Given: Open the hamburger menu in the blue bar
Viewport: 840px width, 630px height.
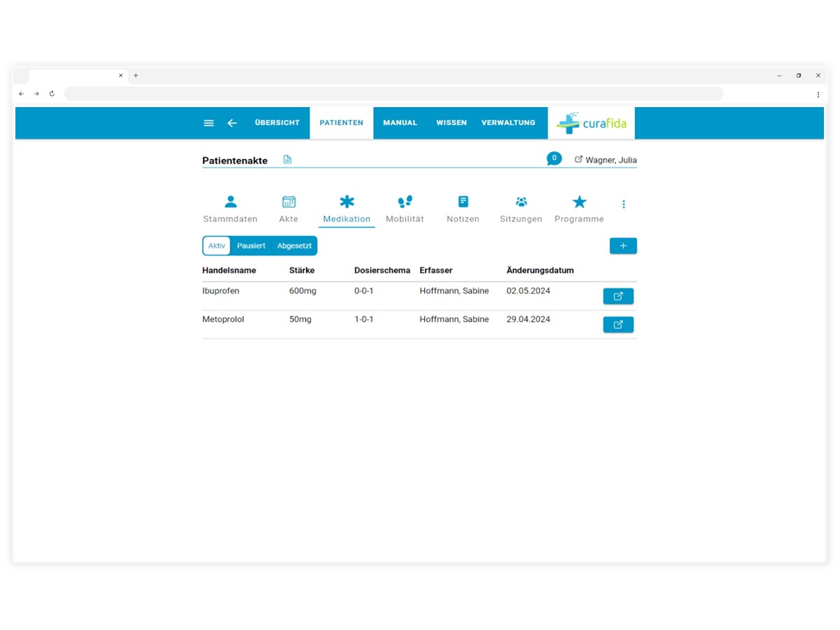Looking at the screenshot, I should (209, 123).
